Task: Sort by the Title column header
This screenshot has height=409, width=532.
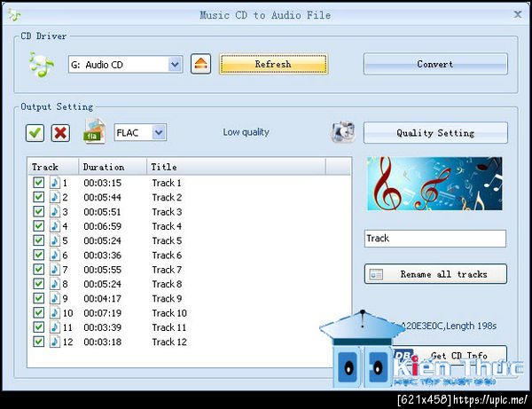Action: click(x=236, y=167)
